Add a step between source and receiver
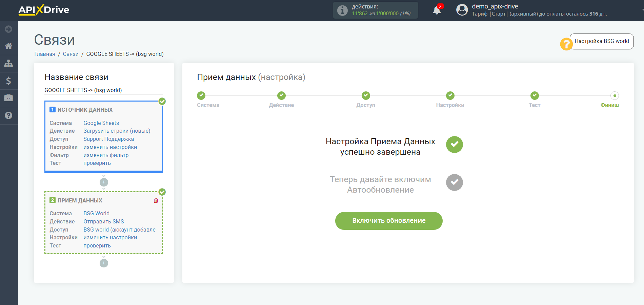Screen dimensions: 644x305 point(104,182)
